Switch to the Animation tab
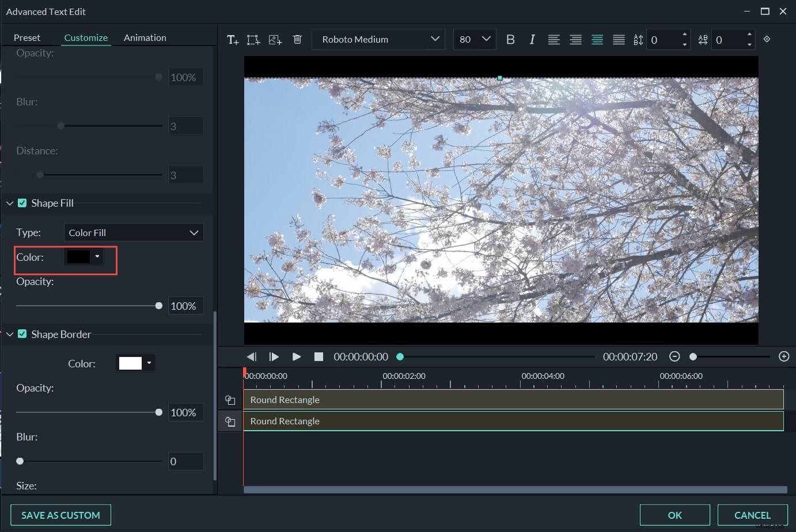The image size is (796, 532). click(x=145, y=37)
